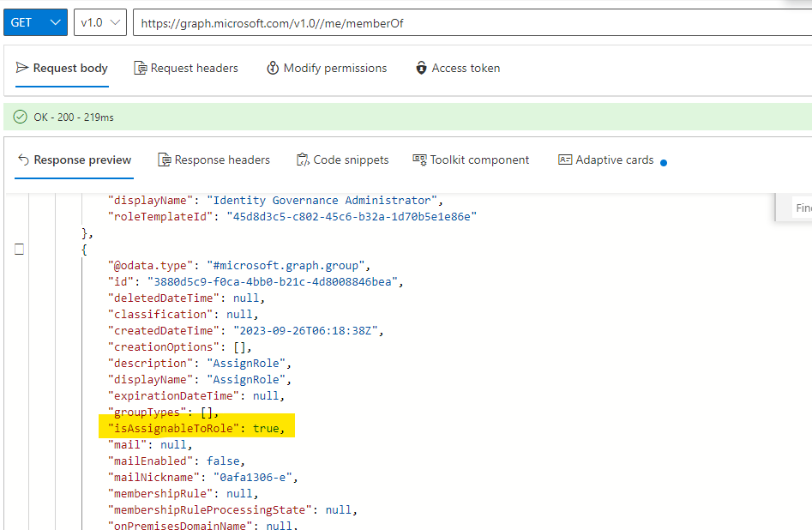Click the Request headers document icon
812x530 pixels.
141,68
